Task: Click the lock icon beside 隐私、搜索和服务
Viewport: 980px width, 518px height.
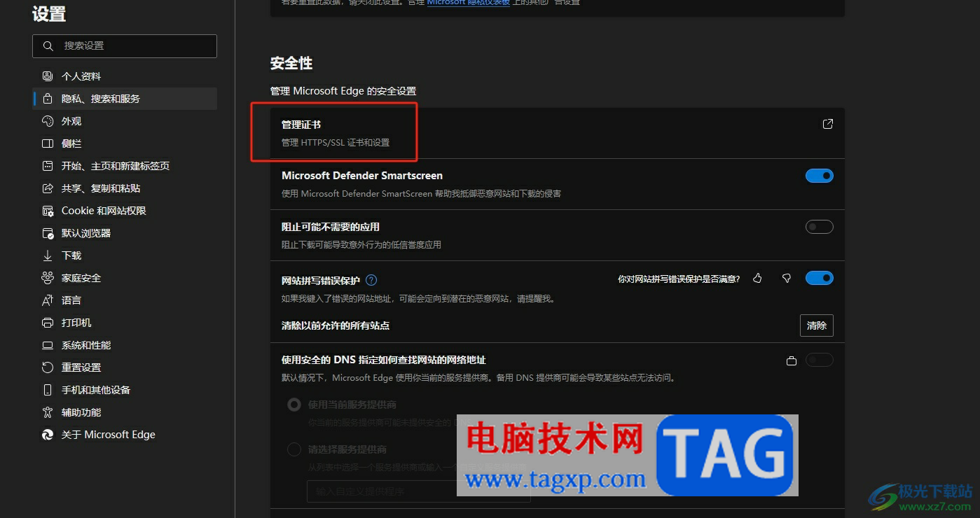Action: click(48, 99)
